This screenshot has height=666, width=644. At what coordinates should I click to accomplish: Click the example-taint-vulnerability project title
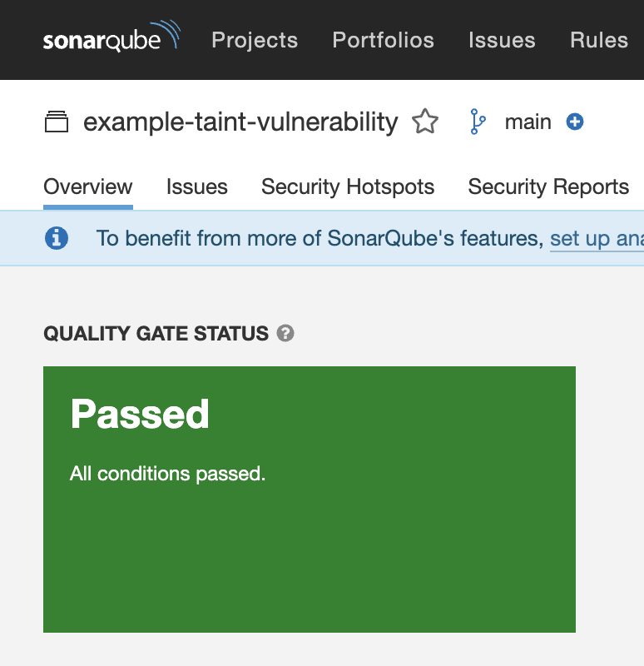click(x=240, y=122)
